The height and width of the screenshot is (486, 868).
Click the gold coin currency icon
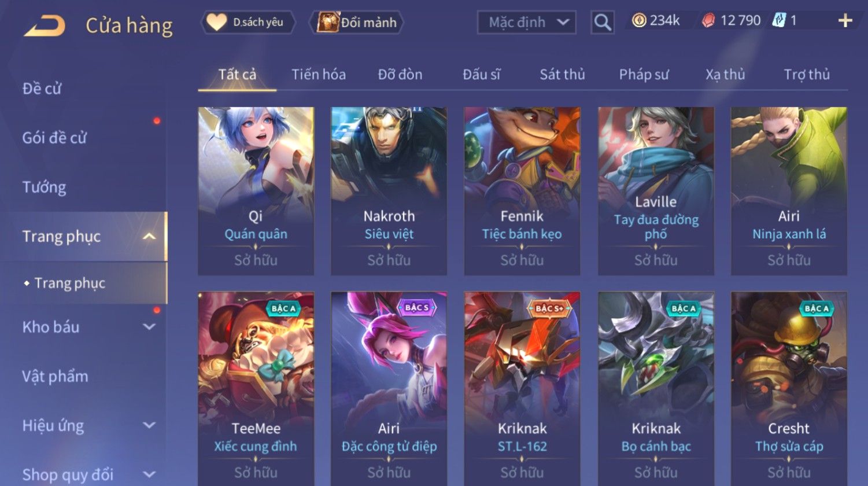tap(639, 21)
